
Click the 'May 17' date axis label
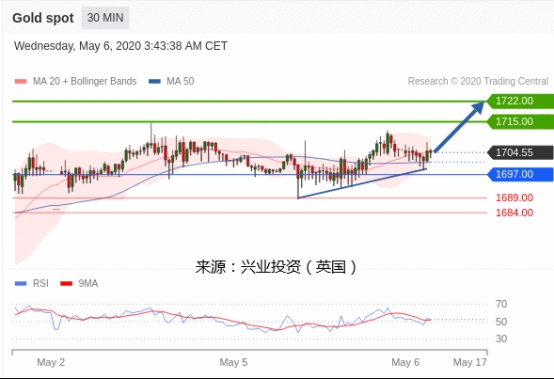click(470, 362)
